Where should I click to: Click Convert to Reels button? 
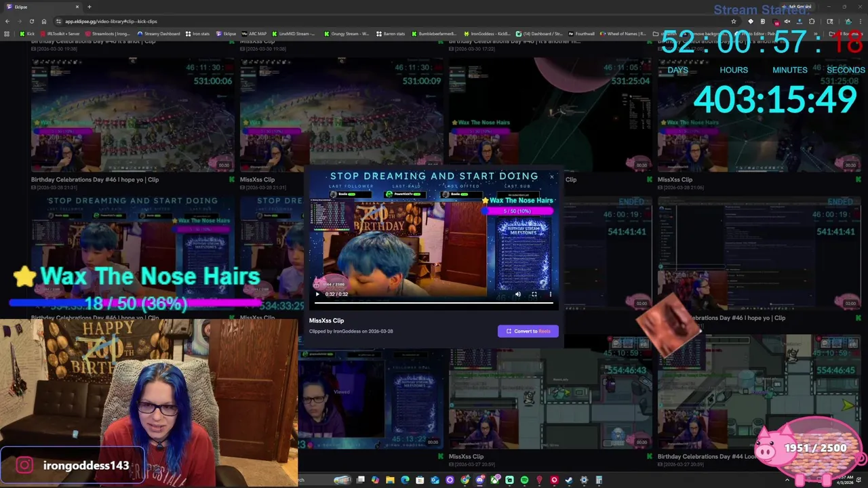pyautogui.click(x=528, y=331)
